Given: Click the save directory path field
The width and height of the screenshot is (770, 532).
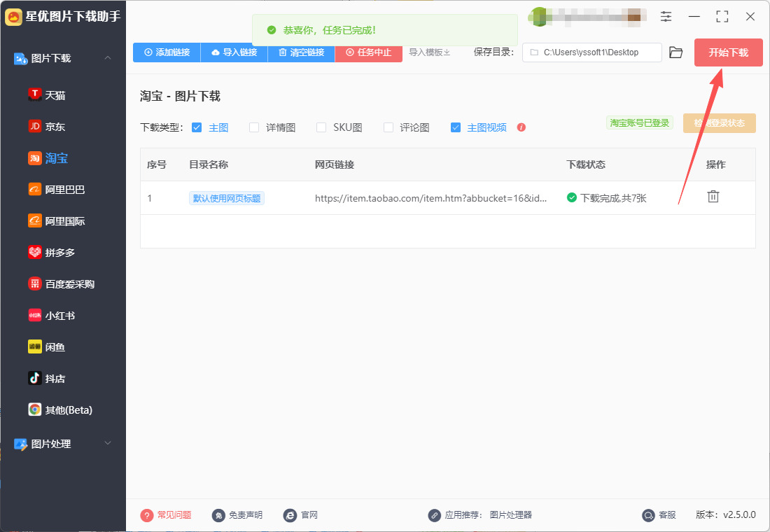Looking at the screenshot, I should (x=591, y=52).
